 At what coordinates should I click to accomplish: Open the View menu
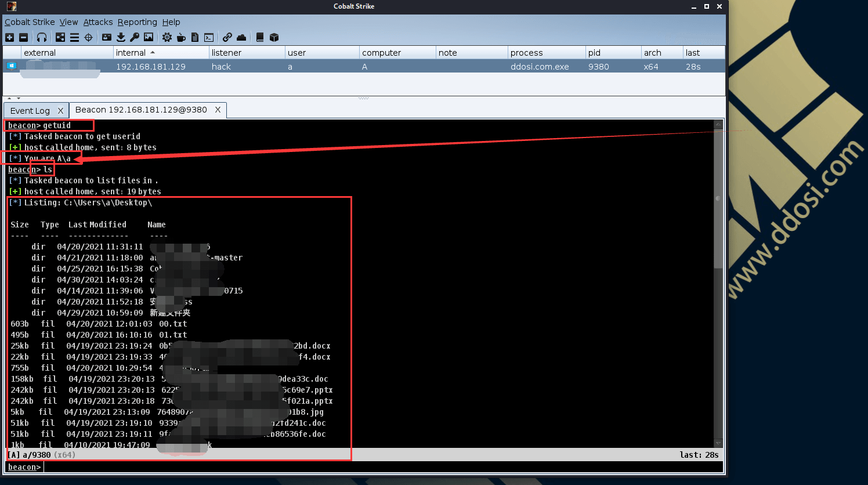click(x=68, y=22)
